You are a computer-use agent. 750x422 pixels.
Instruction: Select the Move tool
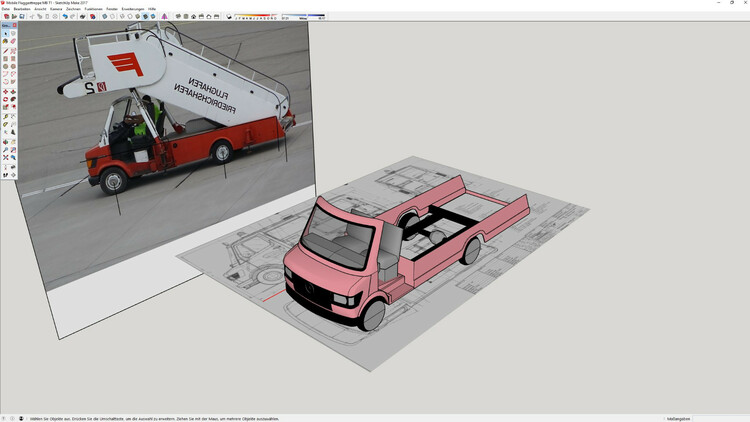pyautogui.click(x=5, y=92)
